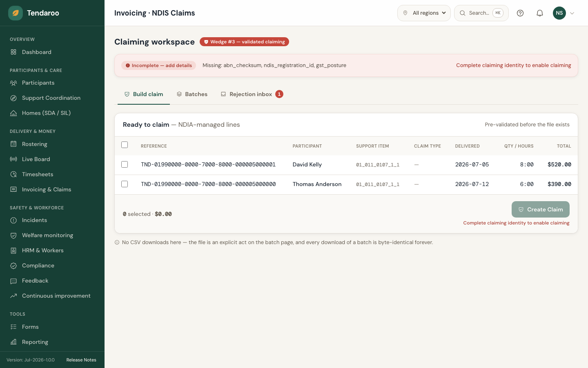
Task: Open the notifications bell
Action: pyautogui.click(x=540, y=13)
